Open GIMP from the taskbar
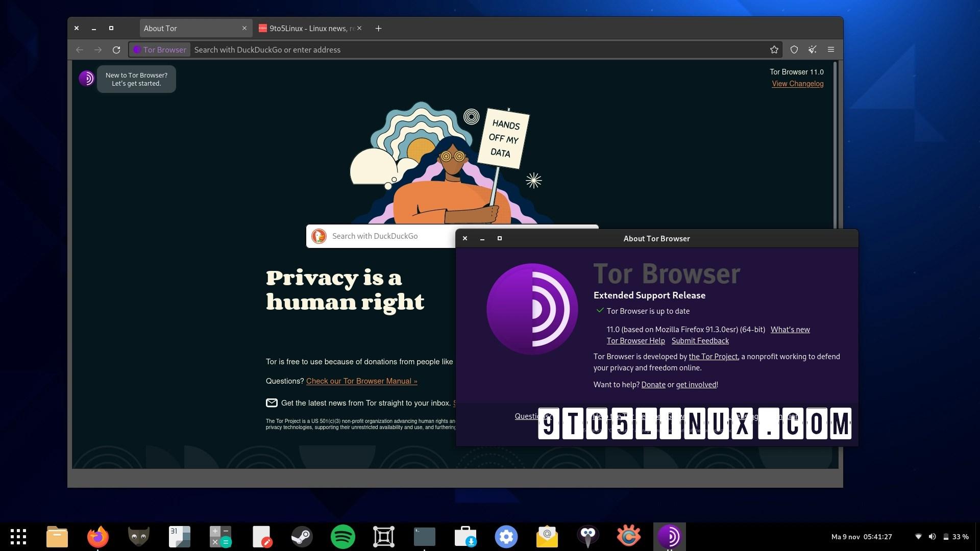This screenshot has height=551, width=980. click(138, 536)
